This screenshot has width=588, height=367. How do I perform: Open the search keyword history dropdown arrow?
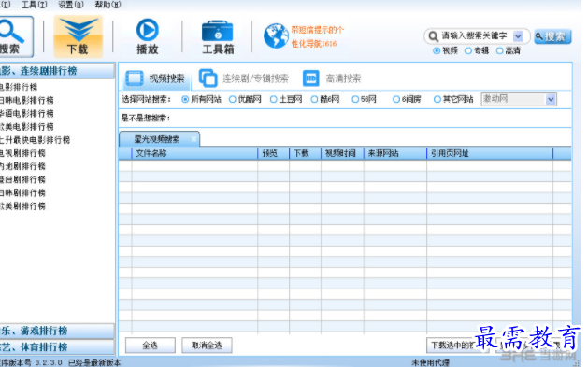(x=518, y=36)
